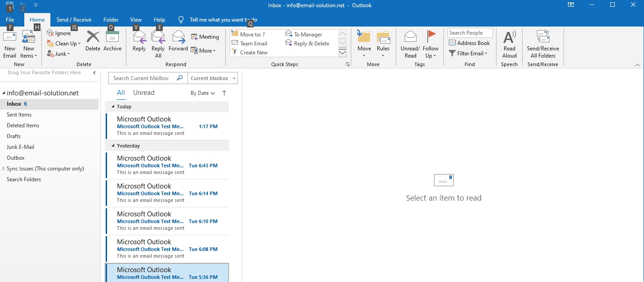Click Send/Receive All Folders

[x=543, y=45]
